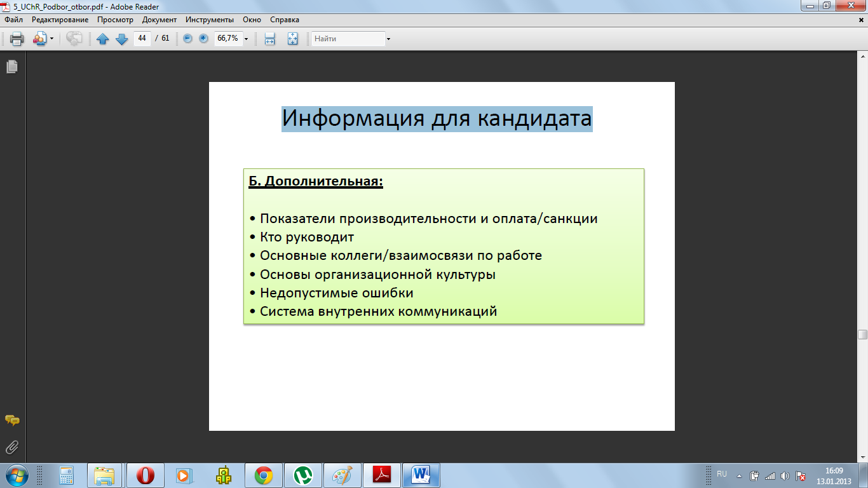Image resolution: width=868 pixels, height=488 pixels.
Task: Open Paint from the taskbar
Action: coord(342,475)
